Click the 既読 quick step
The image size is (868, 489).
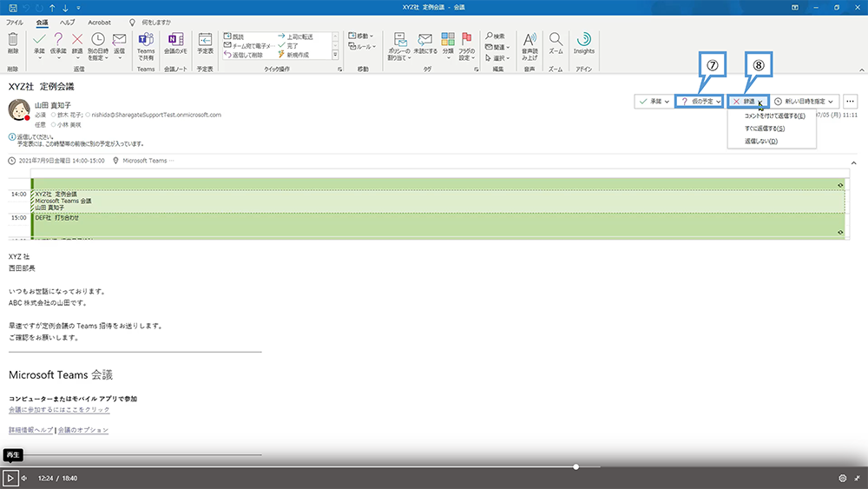pos(233,36)
